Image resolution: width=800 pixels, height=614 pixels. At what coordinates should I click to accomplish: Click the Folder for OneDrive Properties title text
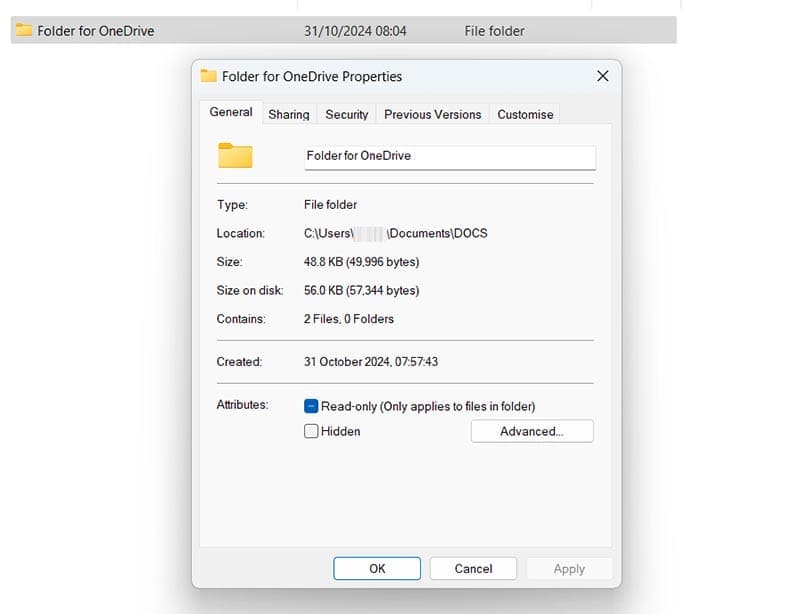(x=312, y=77)
